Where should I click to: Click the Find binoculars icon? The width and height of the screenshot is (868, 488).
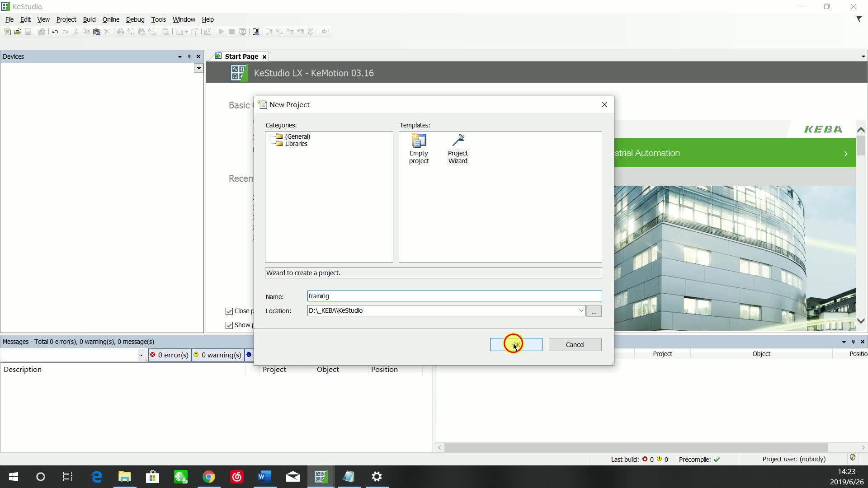point(120,32)
